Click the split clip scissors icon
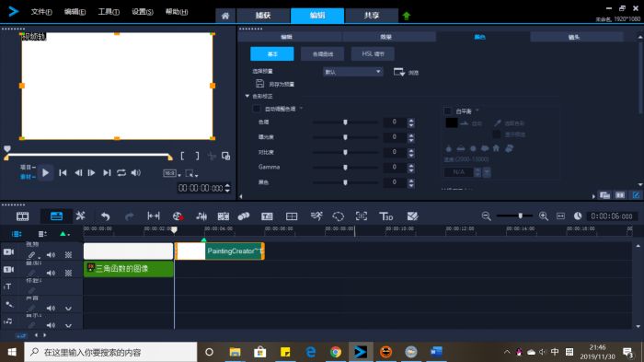The height and width of the screenshot is (362, 644). coord(212,156)
